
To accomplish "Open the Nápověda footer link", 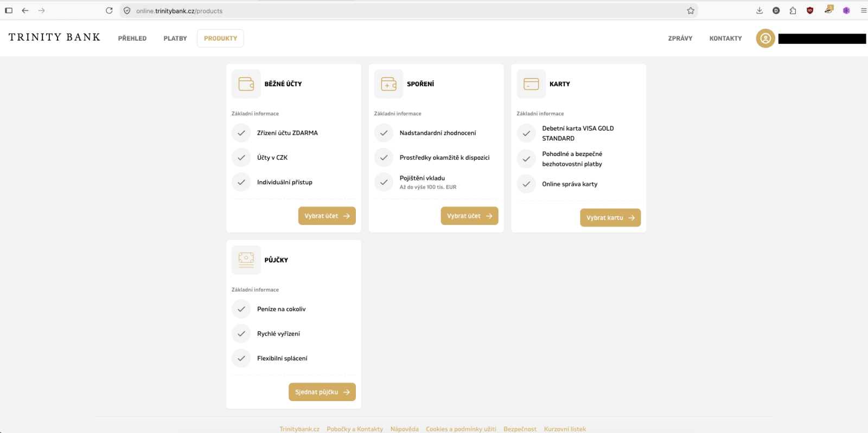I will pos(405,429).
